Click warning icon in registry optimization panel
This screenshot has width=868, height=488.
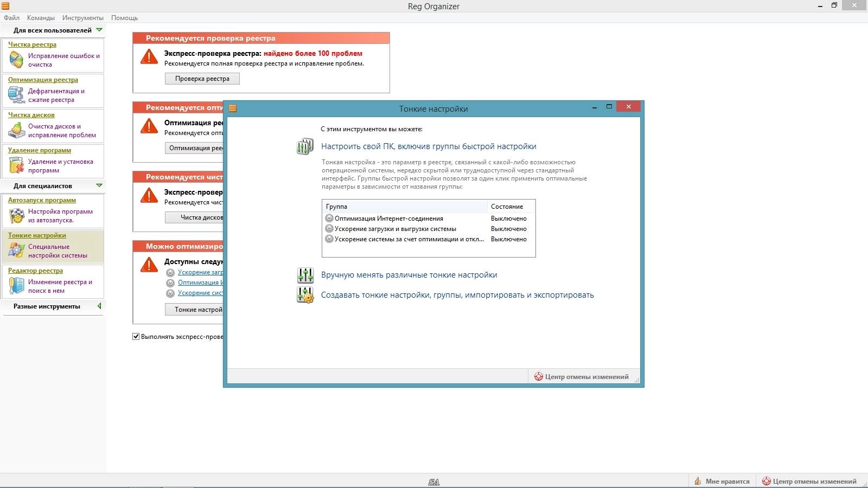(149, 126)
